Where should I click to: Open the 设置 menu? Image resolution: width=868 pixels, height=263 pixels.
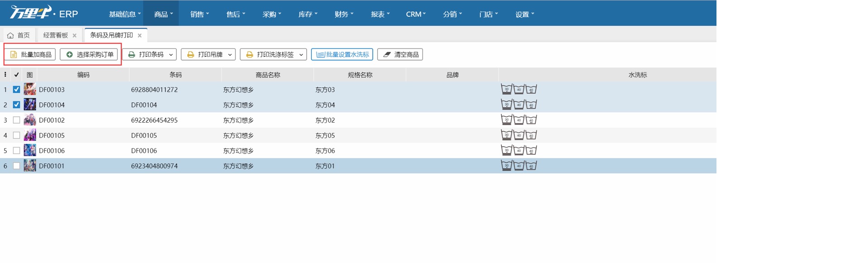coord(525,14)
